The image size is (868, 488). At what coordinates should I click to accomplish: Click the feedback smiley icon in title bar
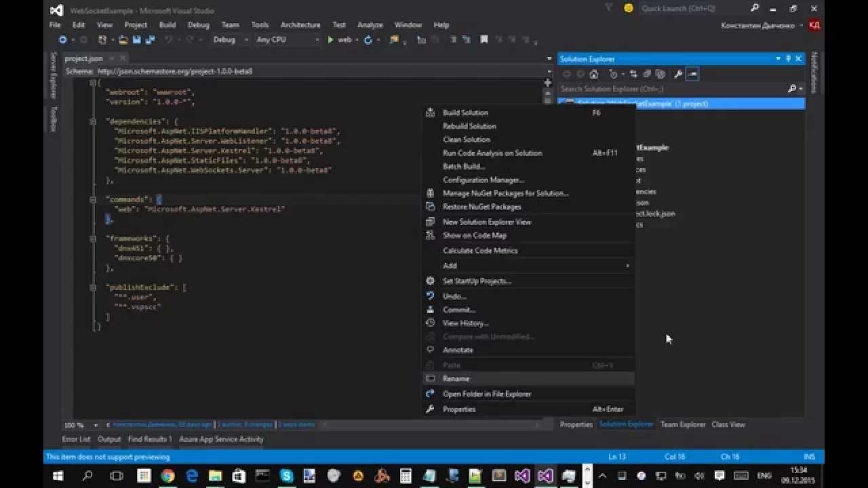[x=629, y=8]
